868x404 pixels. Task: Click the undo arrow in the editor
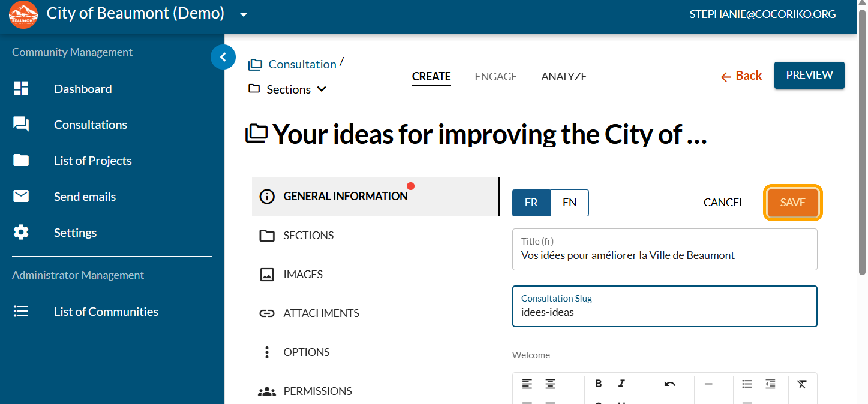tap(670, 384)
